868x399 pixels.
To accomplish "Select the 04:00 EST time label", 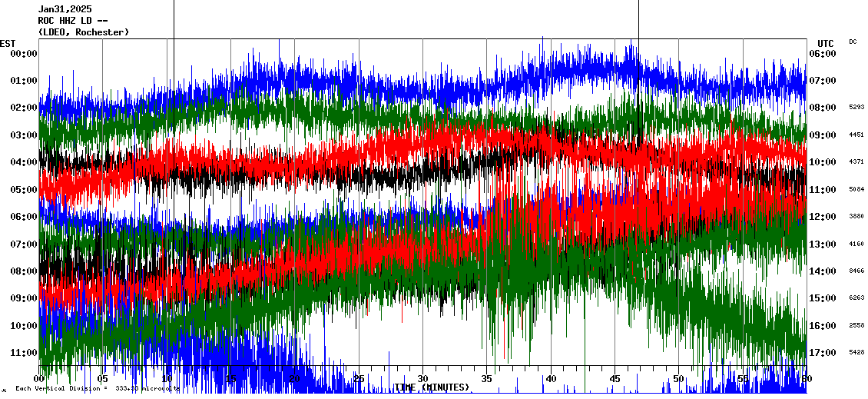I will [24, 162].
